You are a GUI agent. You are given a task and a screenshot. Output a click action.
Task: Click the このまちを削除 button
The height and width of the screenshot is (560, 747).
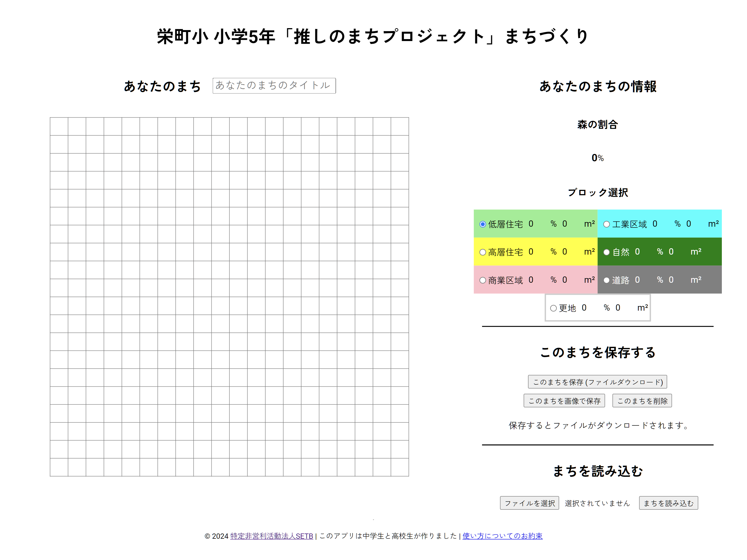pos(642,401)
